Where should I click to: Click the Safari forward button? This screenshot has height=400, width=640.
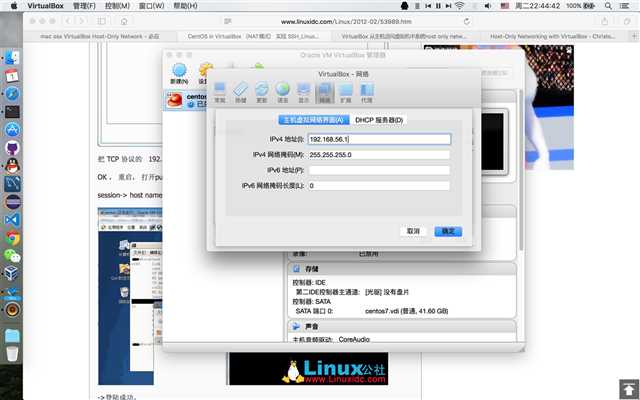pos(82,21)
